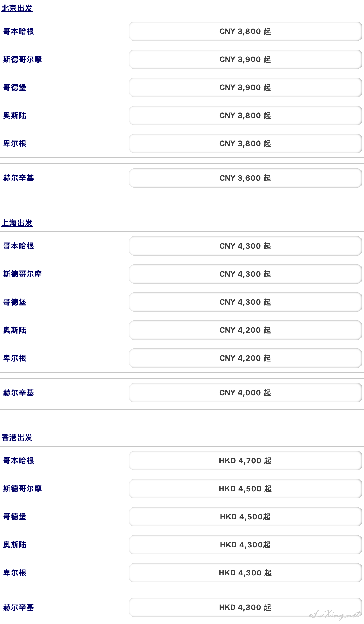Select Beijing to 赫尔辛基 CNY 3,600 fare
The width and height of the screenshot is (364, 624).
(x=245, y=178)
